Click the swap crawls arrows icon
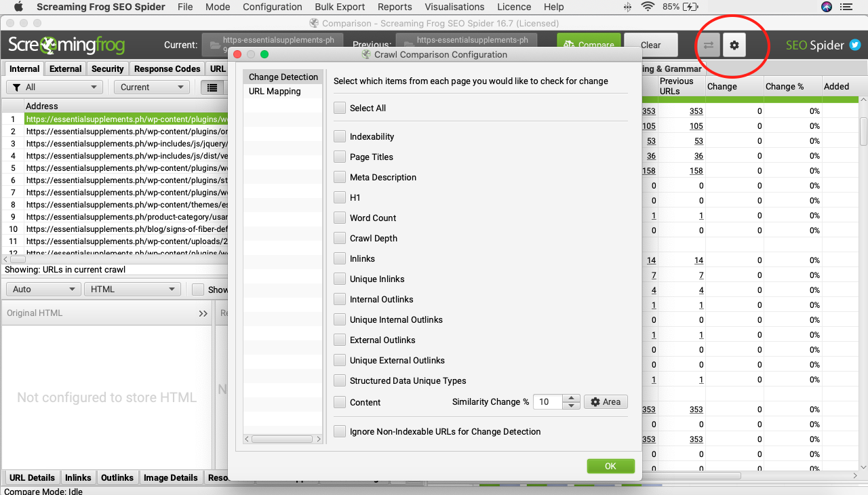The height and width of the screenshot is (495, 868). tap(708, 45)
